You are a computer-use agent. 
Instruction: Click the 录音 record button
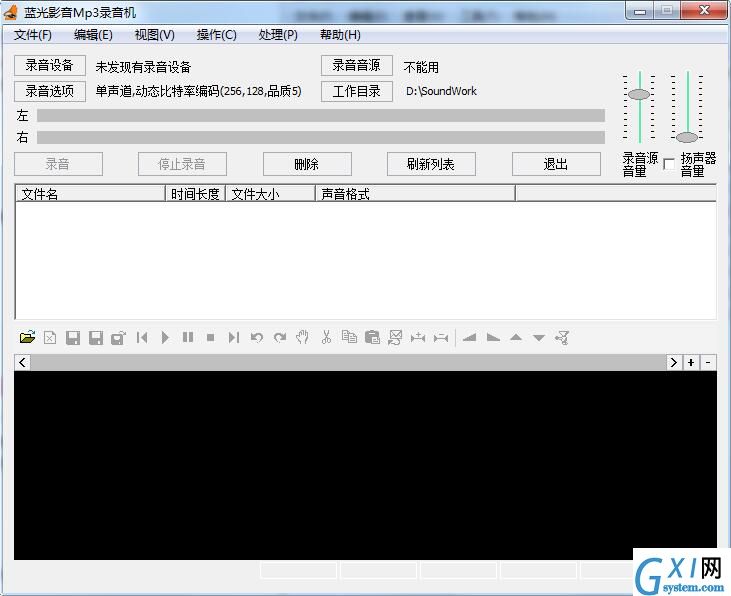tap(58, 164)
